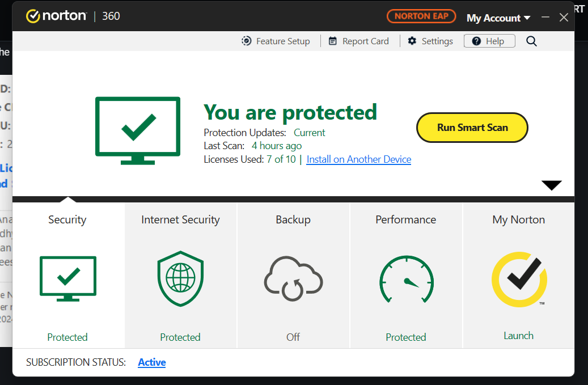Open the Report Card icon
Image resolution: width=588 pixels, height=385 pixels.
(333, 41)
